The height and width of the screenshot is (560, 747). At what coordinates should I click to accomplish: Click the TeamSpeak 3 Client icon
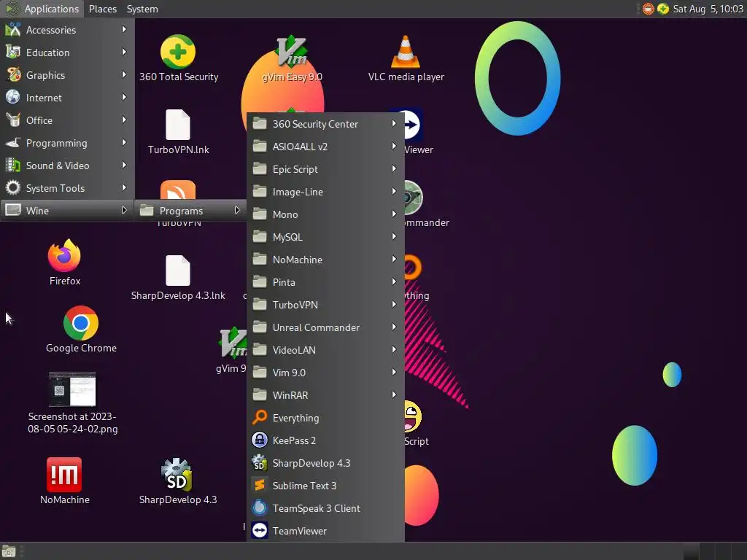tap(260, 508)
